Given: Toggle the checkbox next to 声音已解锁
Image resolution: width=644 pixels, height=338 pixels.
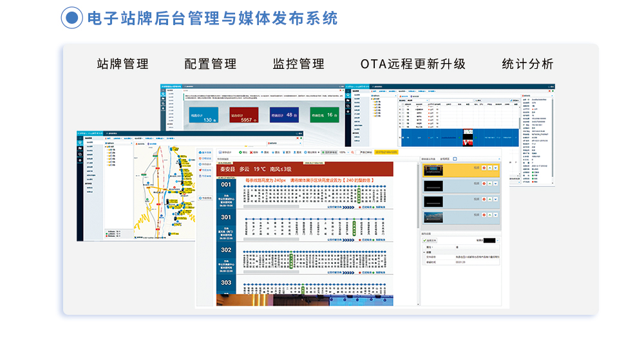Looking at the screenshot, I should (357, 153).
